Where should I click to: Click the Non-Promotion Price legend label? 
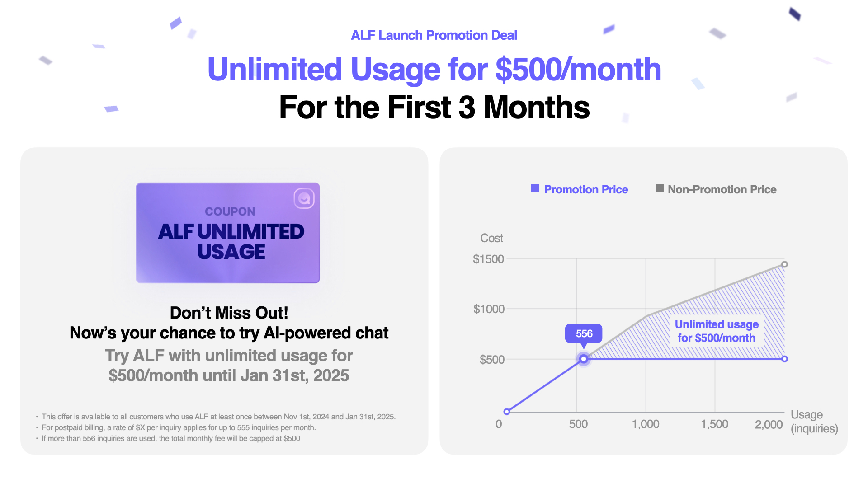(x=722, y=189)
